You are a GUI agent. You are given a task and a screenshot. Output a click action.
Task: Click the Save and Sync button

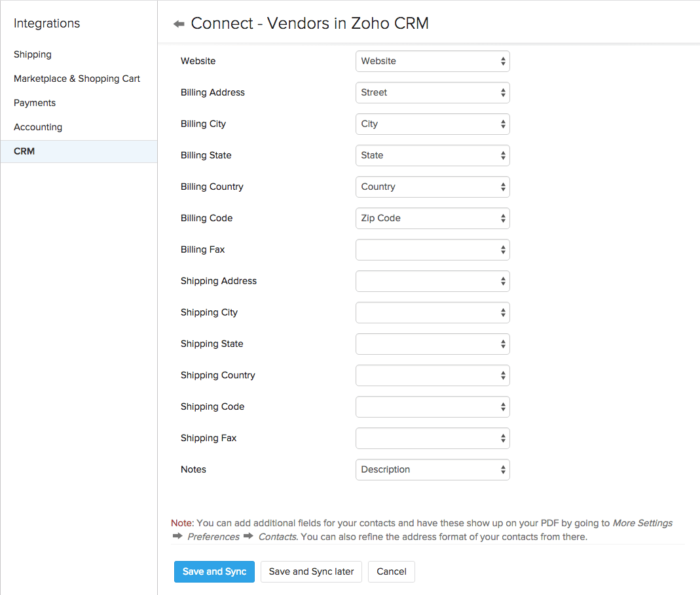[x=214, y=571]
